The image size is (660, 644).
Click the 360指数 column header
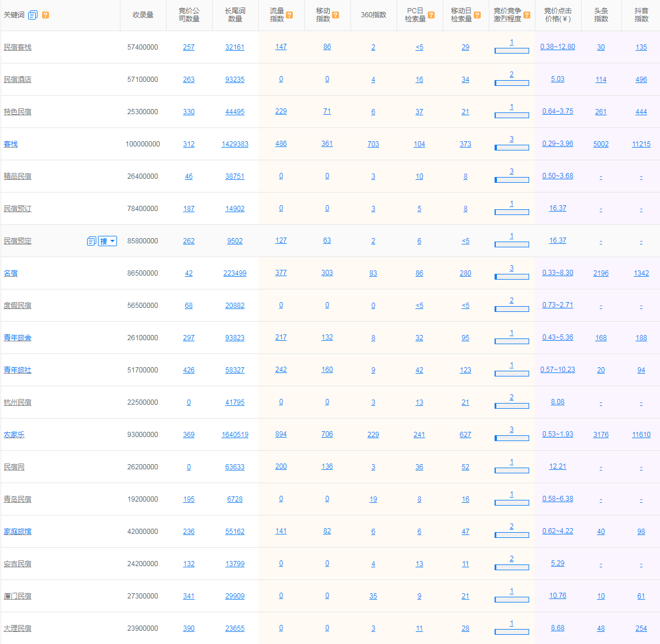pyautogui.click(x=374, y=15)
